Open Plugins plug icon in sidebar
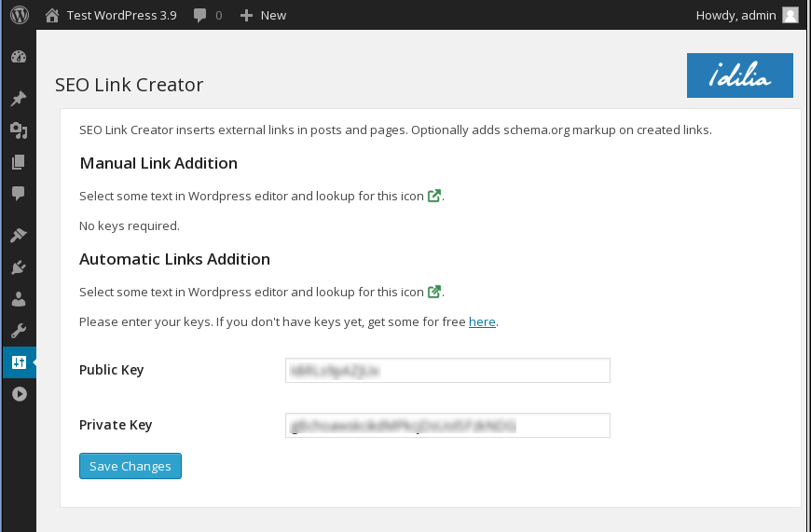 19,267
